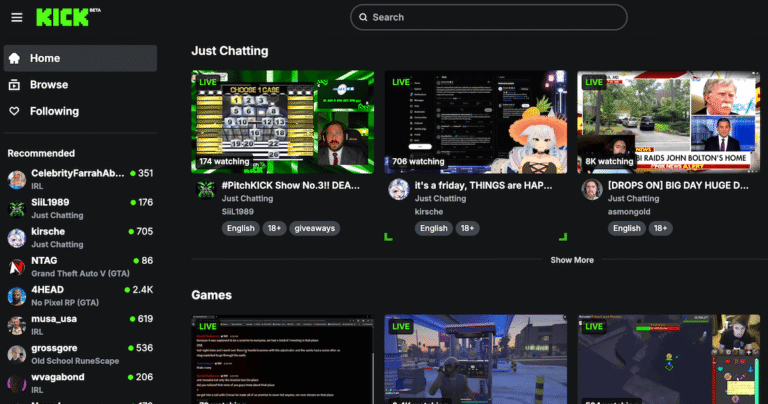This screenshot has width=768, height=404.
Task: Select 18+ tag on asmongold card
Action: coord(660,228)
